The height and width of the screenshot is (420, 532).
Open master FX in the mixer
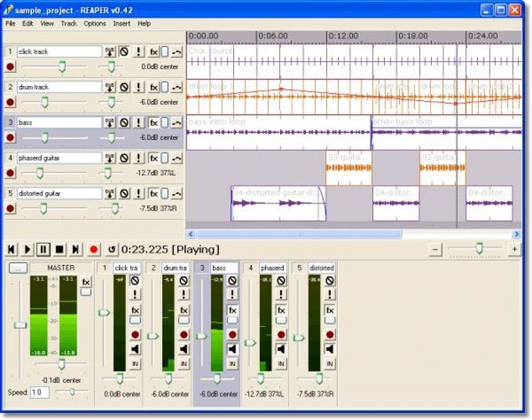(86, 282)
